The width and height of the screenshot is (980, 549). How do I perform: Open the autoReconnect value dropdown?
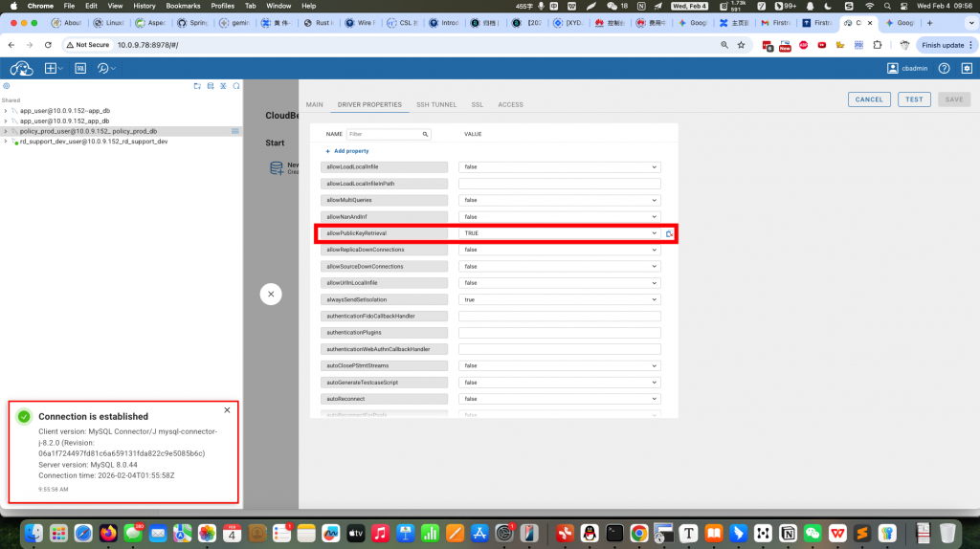(655, 399)
